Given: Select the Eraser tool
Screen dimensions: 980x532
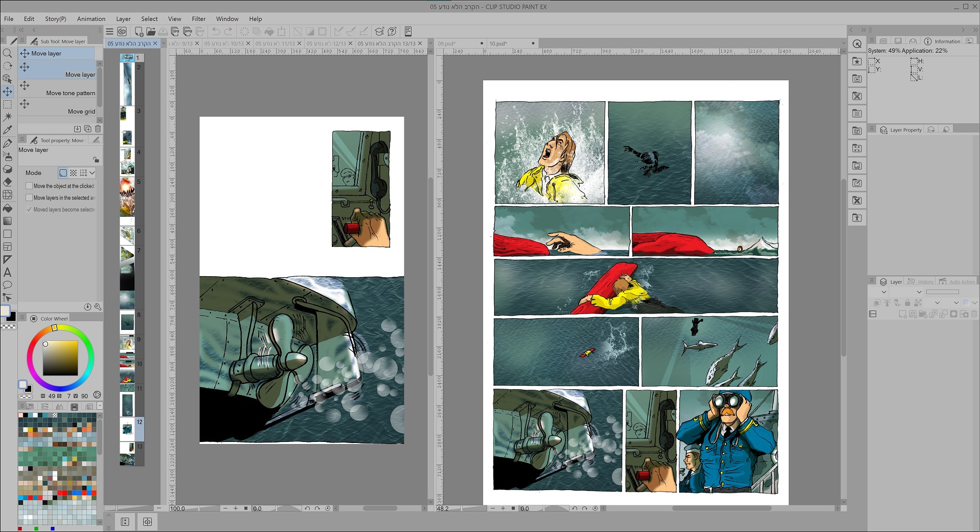Looking at the screenshot, I should point(7,182).
